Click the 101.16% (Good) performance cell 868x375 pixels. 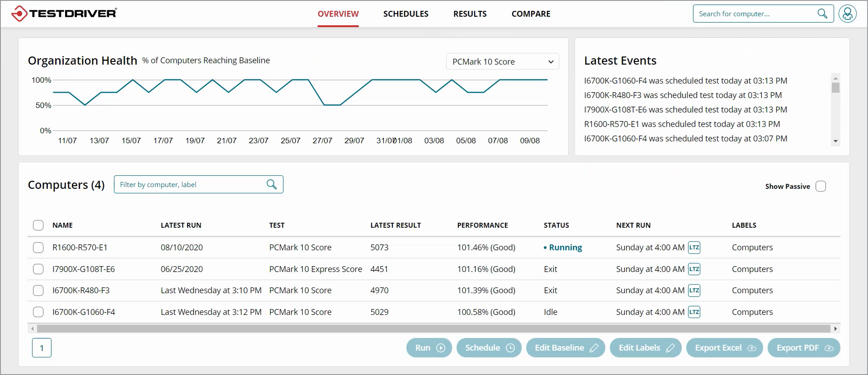pos(486,269)
